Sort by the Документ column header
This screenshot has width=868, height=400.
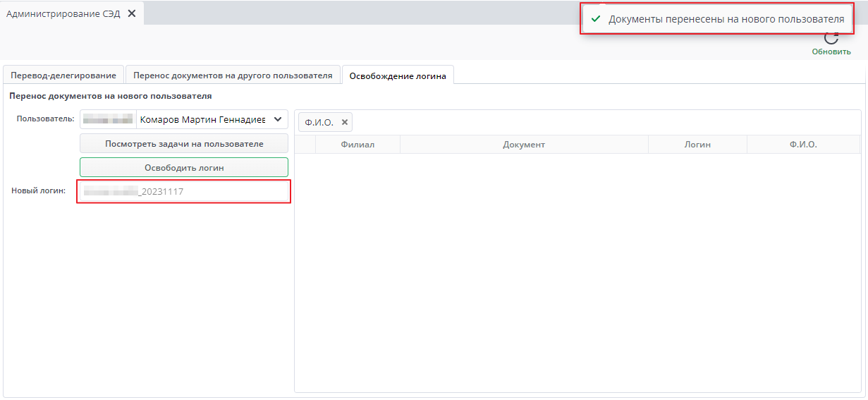[x=523, y=144]
